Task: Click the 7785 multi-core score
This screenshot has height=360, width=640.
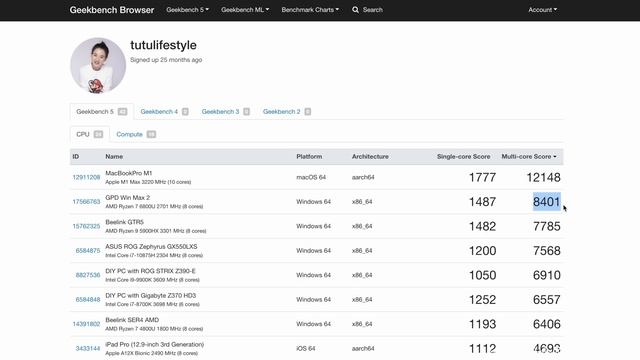Action: [x=547, y=227]
